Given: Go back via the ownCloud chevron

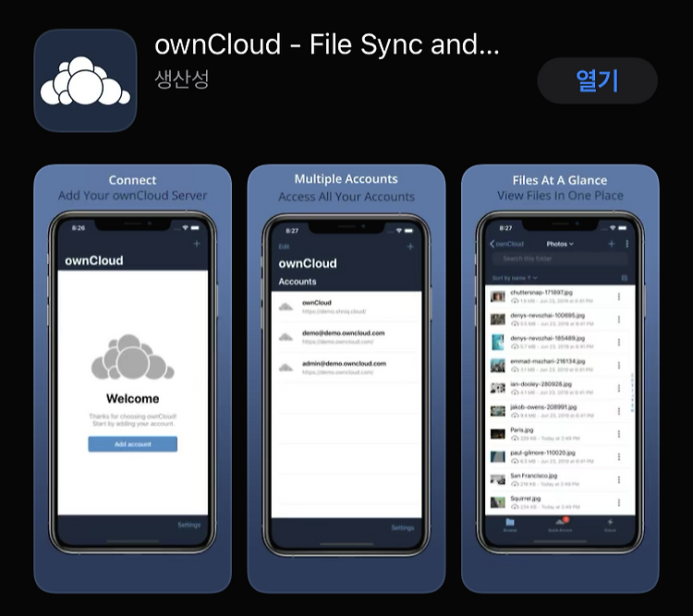Looking at the screenshot, I should point(506,244).
